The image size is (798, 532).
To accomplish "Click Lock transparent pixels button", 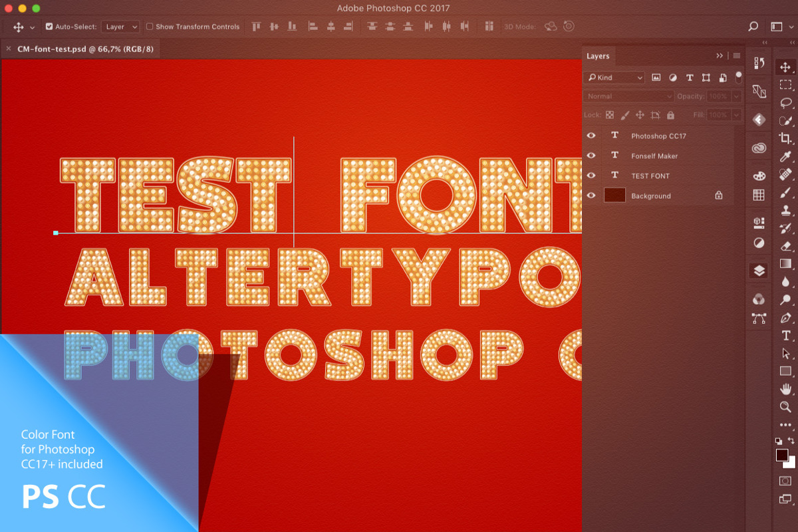I will (609, 115).
